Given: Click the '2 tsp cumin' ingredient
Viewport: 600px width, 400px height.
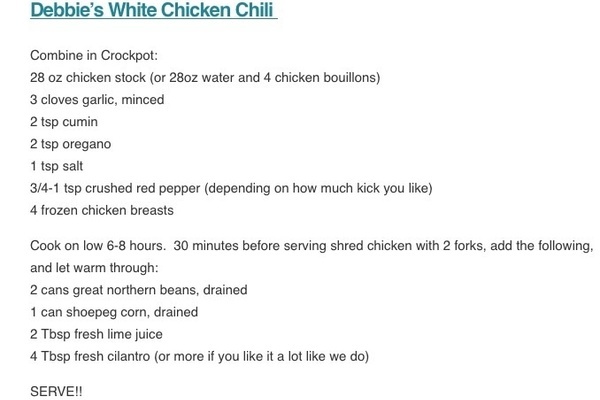Looking at the screenshot, I should click(x=64, y=122).
